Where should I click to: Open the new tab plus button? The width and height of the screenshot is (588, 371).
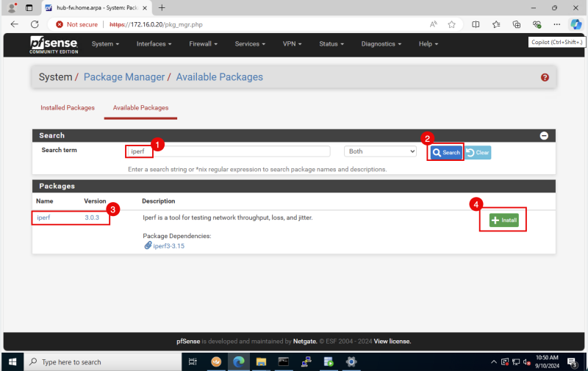pos(162,7)
